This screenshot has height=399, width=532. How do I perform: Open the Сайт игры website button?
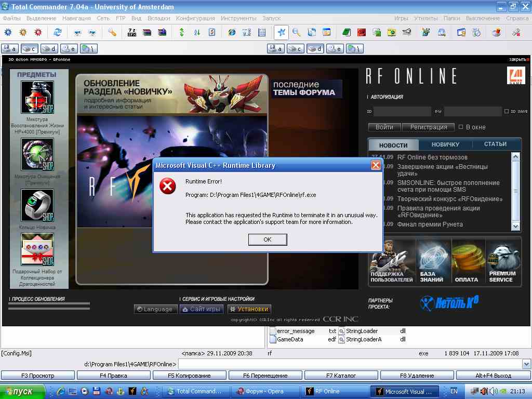pos(201,309)
